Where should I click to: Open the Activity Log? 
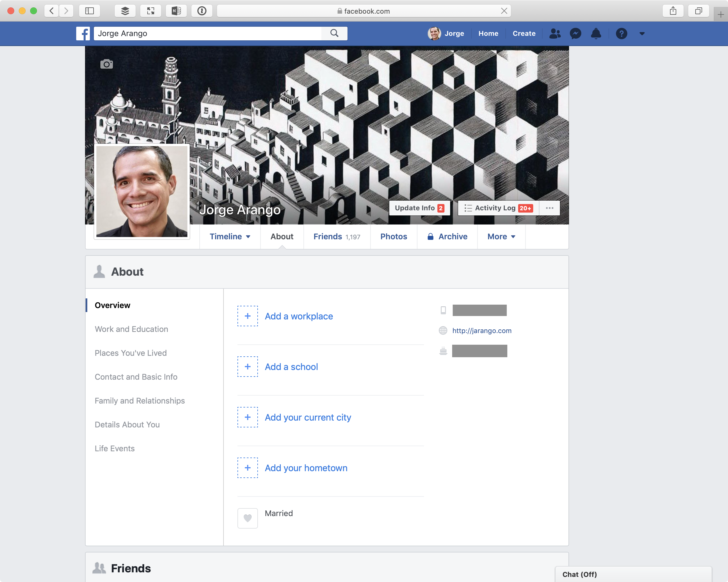tap(499, 208)
